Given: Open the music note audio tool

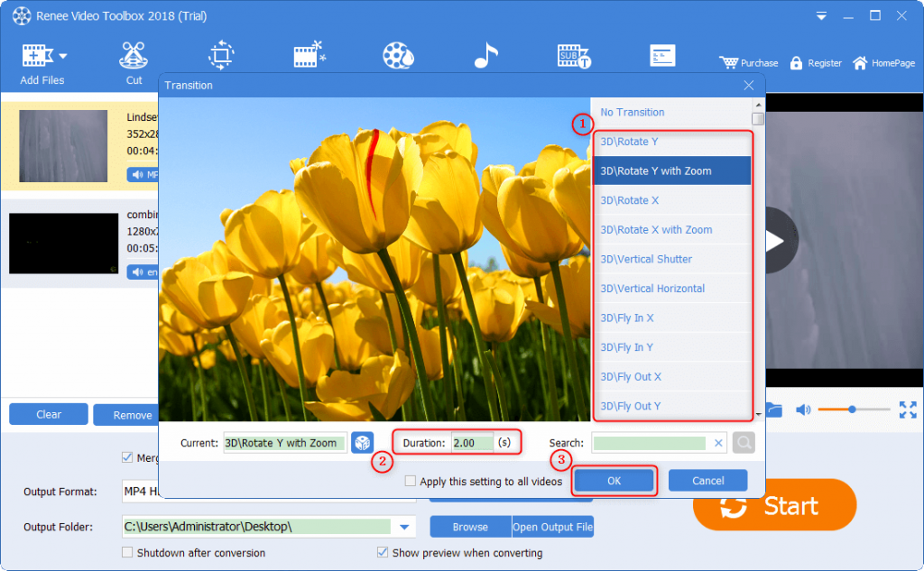Looking at the screenshot, I should (485, 56).
